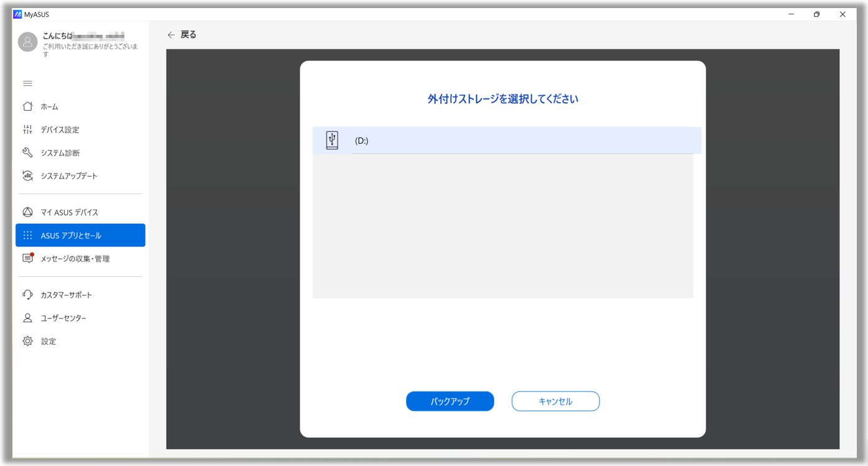The height and width of the screenshot is (466, 868).
Task: Click the ASUS apps grid icon
Action: click(27, 235)
